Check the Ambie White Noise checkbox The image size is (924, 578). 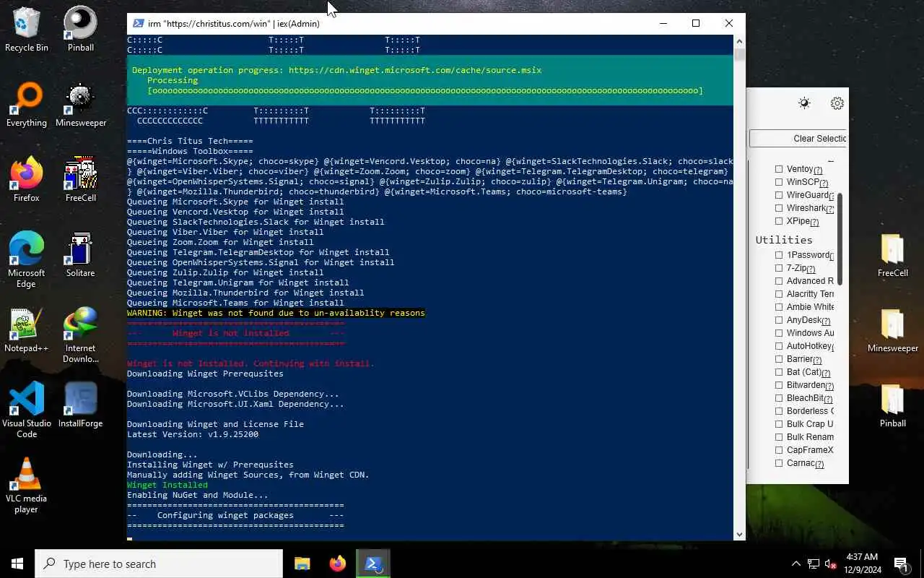coord(779,307)
